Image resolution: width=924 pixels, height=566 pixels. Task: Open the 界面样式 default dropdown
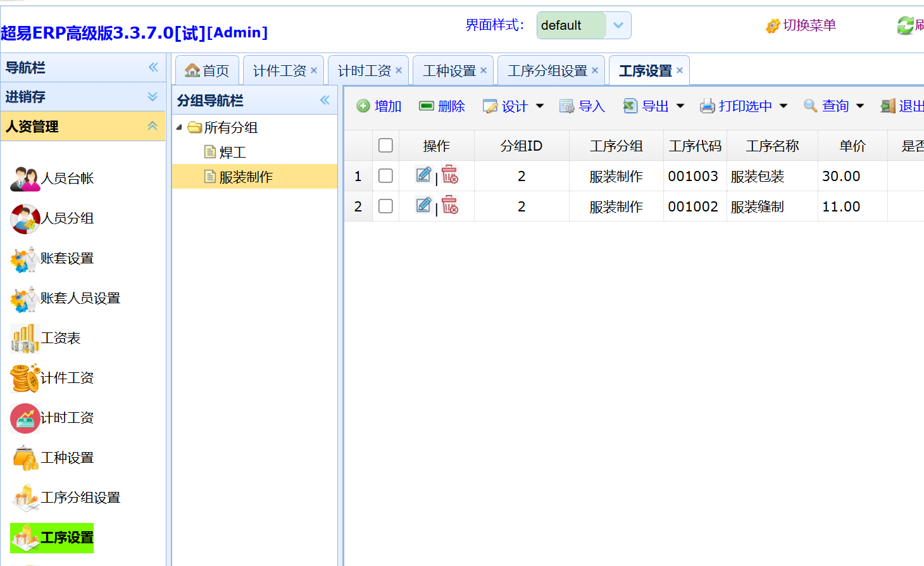[618, 25]
